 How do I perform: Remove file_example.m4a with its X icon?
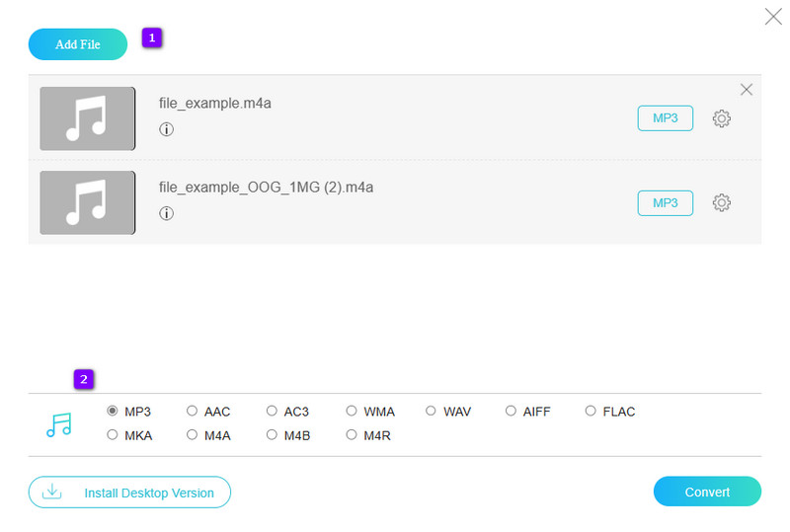[747, 90]
